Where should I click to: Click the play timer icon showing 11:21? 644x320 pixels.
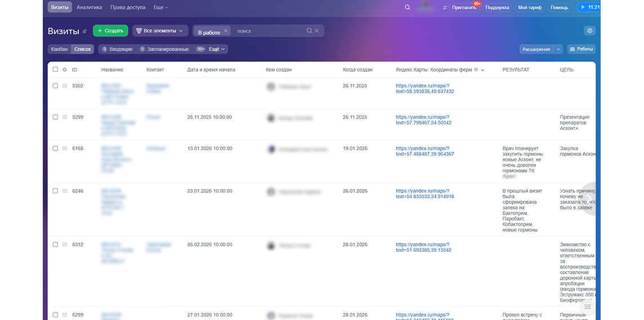point(583,7)
